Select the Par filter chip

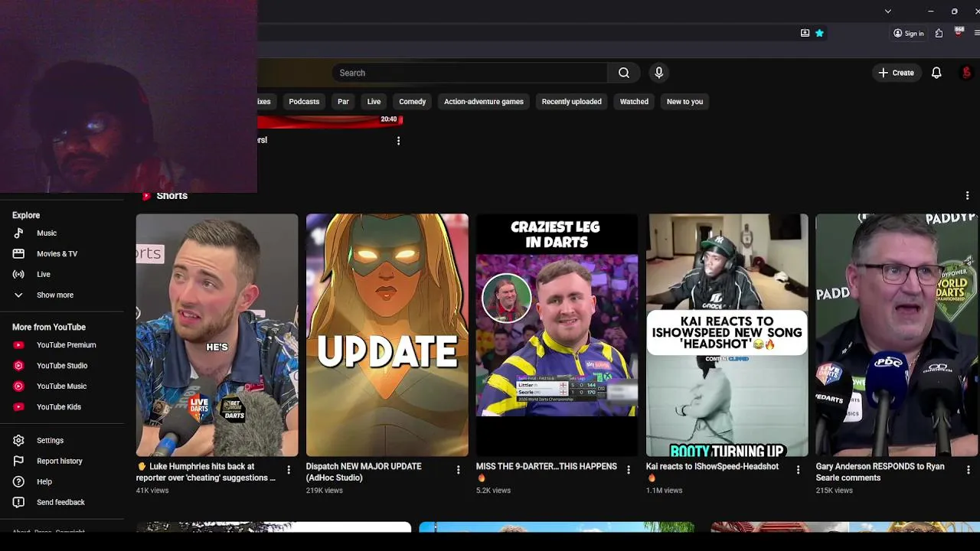click(343, 102)
